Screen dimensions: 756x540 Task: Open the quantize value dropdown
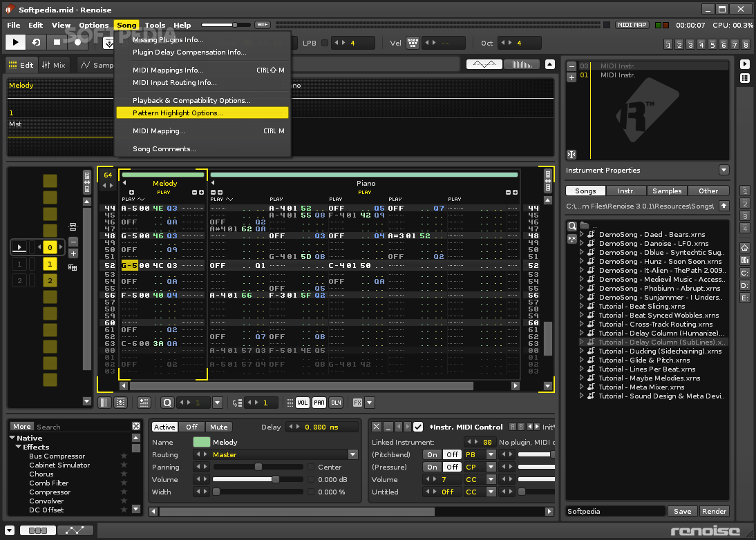coord(218,403)
